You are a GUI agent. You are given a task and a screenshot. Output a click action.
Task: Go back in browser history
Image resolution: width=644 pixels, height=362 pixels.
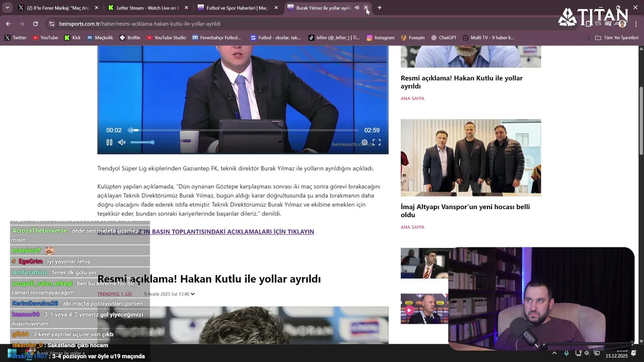click(8, 24)
